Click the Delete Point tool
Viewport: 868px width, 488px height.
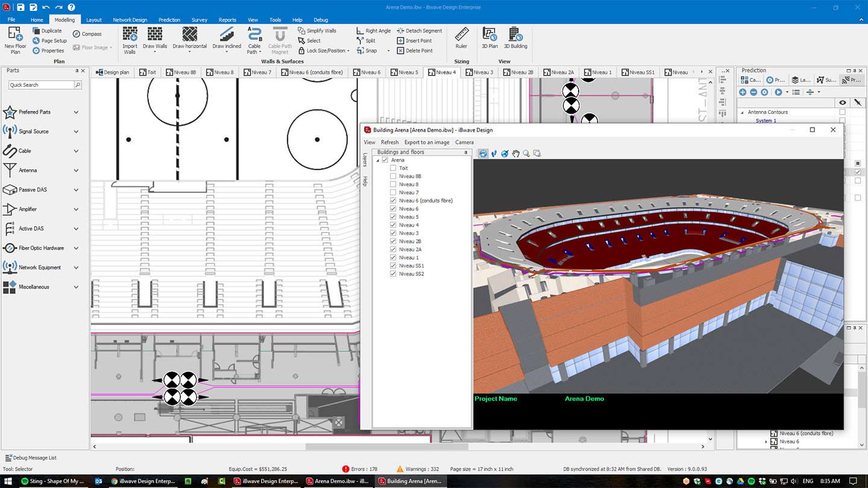415,51
